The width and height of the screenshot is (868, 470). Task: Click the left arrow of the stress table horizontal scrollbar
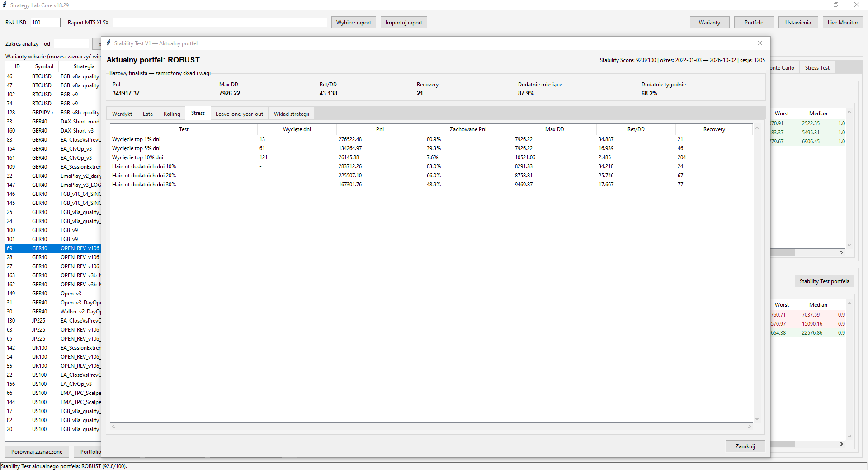(x=113, y=426)
